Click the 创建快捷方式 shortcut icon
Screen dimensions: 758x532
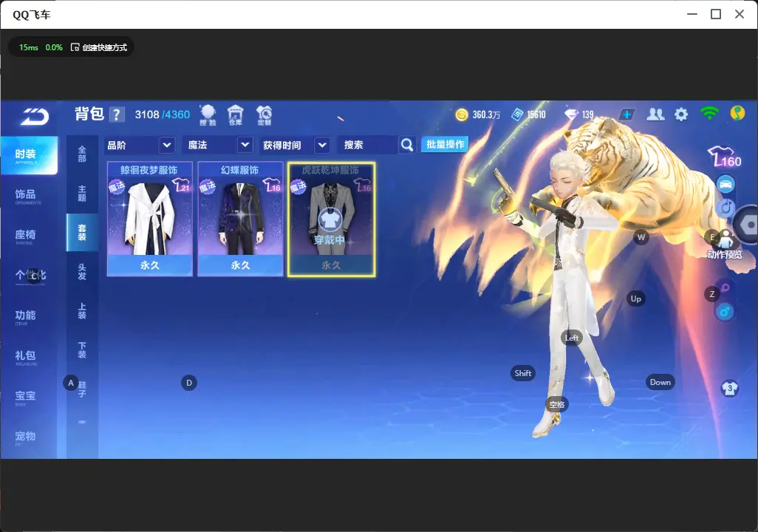[75, 47]
